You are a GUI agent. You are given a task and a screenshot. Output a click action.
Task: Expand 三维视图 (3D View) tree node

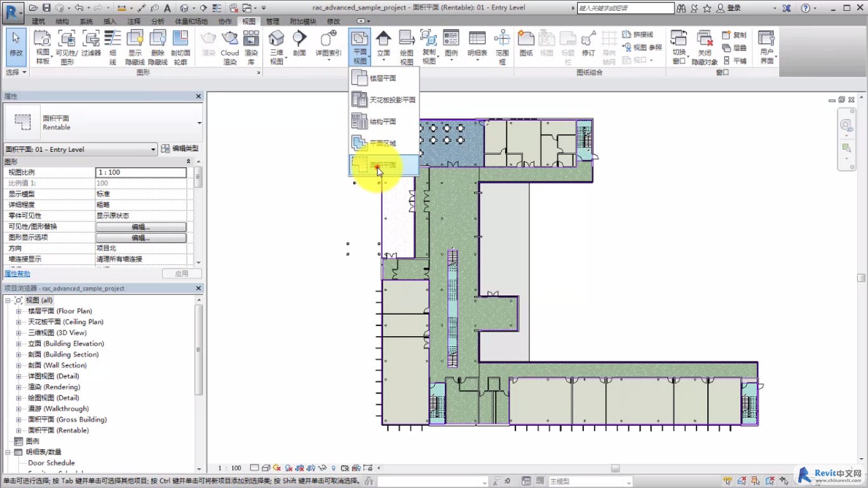(x=19, y=333)
